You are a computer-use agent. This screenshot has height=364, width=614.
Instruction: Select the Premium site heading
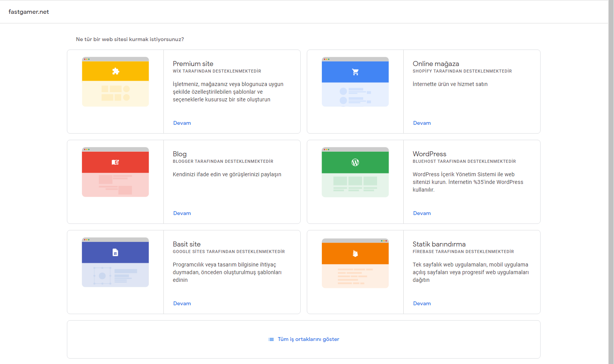(193, 64)
